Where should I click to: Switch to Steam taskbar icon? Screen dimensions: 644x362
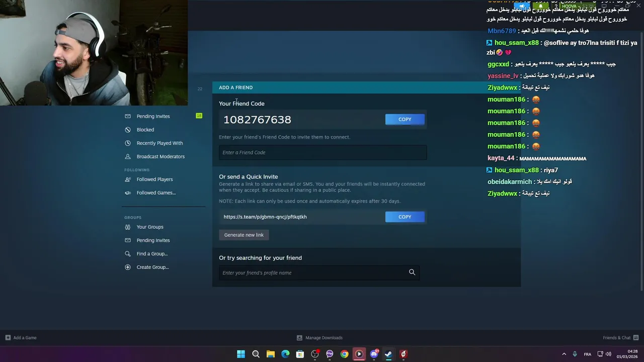(x=388, y=354)
